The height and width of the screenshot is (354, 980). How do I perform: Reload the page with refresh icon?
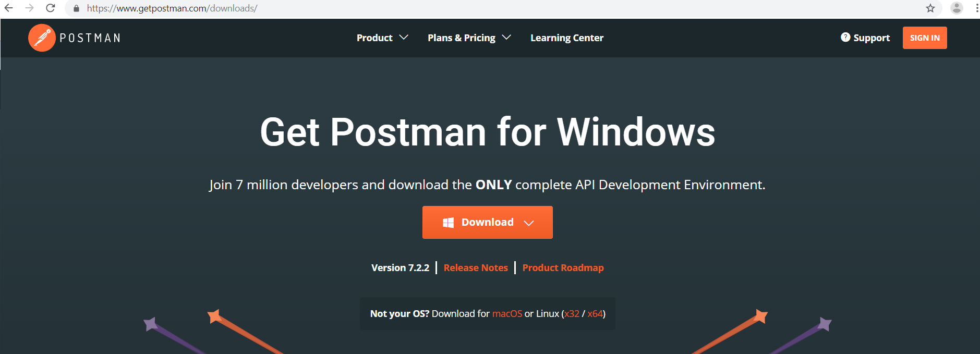point(51,8)
